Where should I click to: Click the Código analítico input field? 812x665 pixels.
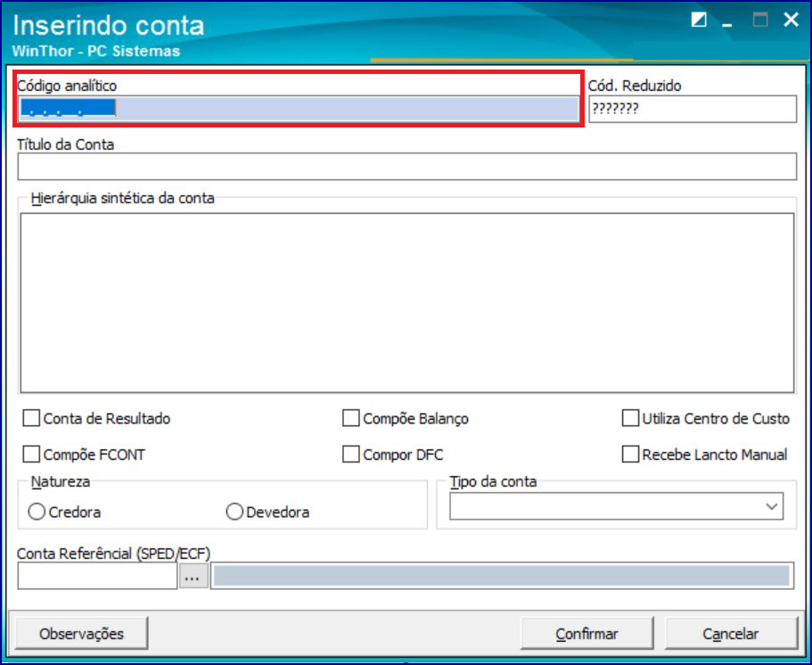(299, 109)
